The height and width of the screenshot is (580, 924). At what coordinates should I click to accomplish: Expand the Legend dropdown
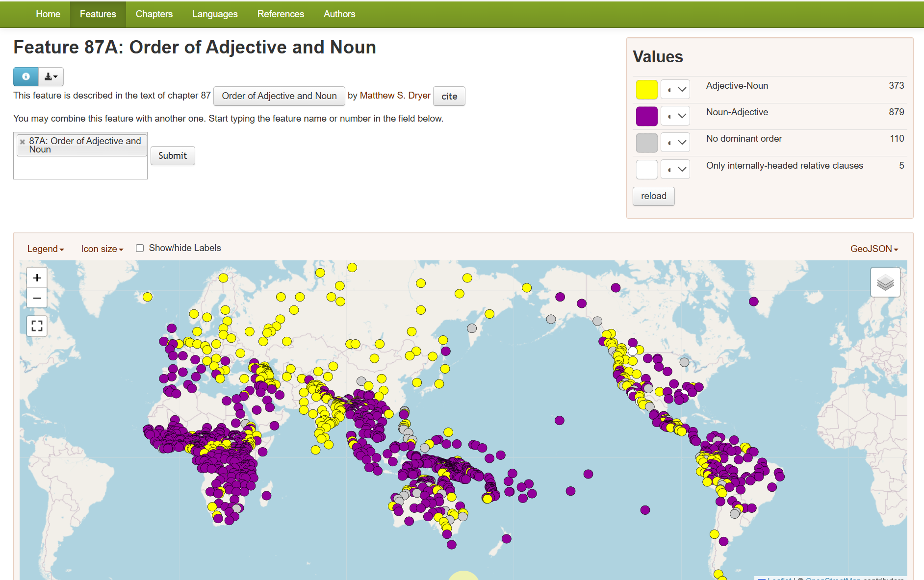[x=46, y=249]
